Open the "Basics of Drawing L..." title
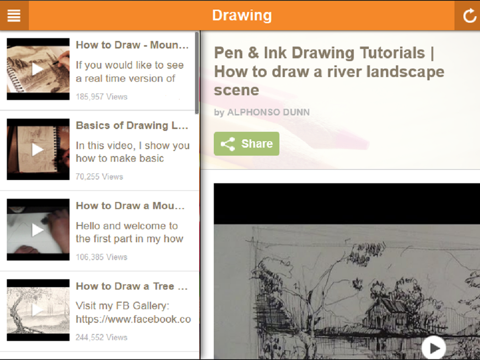Image resolution: width=480 pixels, height=360 pixels. (x=132, y=125)
